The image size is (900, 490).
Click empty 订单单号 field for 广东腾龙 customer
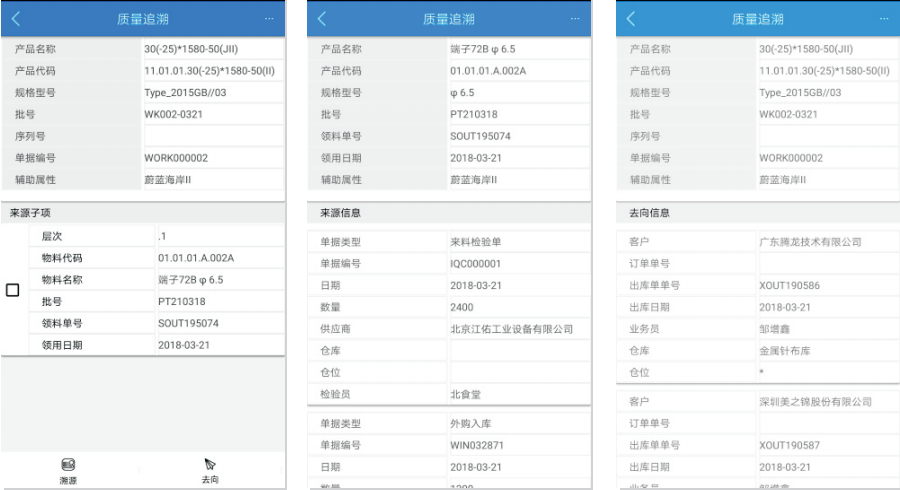822,264
